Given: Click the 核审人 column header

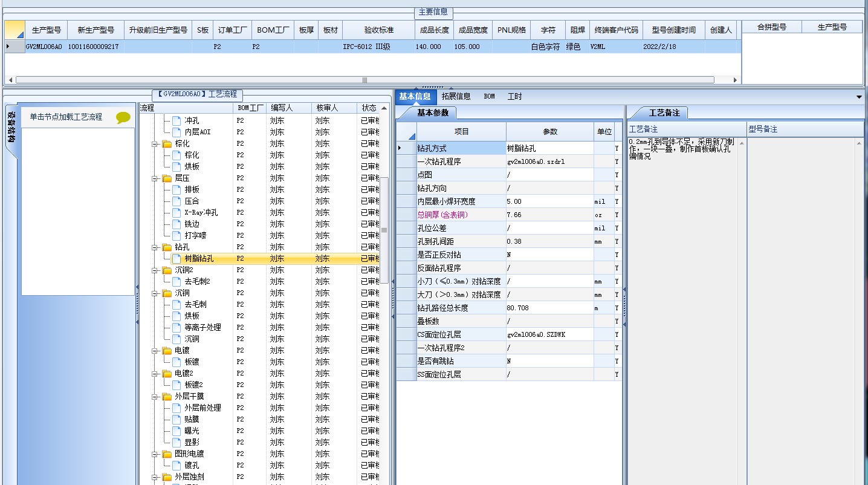Looking at the screenshot, I should (x=334, y=108).
